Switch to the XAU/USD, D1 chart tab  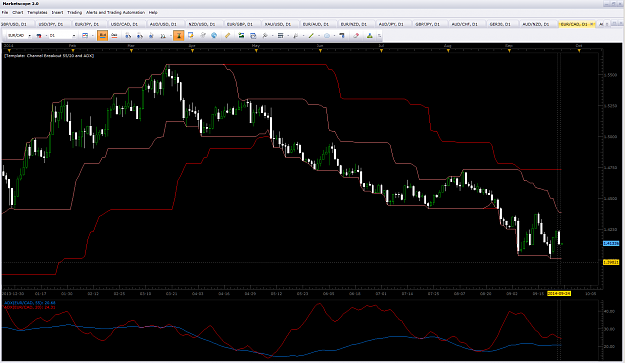click(x=278, y=24)
